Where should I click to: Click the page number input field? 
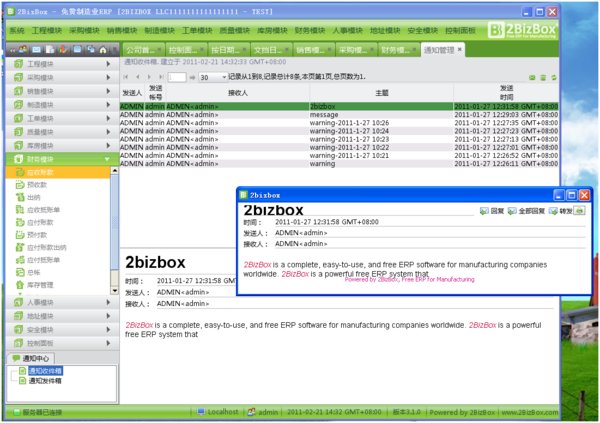pyautogui.click(x=177, y=77)
